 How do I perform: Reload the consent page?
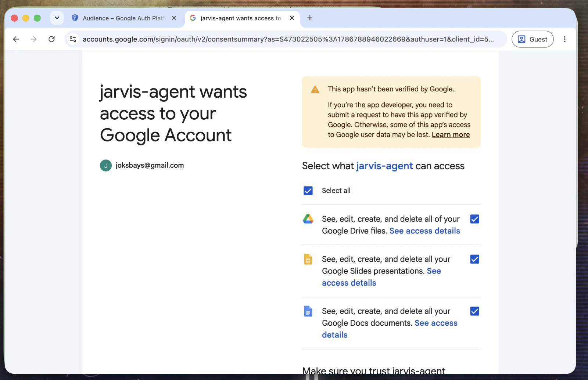pyautogui.click(x=52, y=39)
